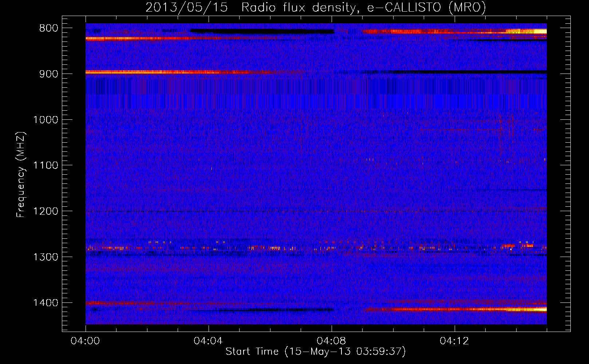Viewport: 589px width, 364px height.
Task: Click the 04:12 time tick label
Action: [455, 341]
